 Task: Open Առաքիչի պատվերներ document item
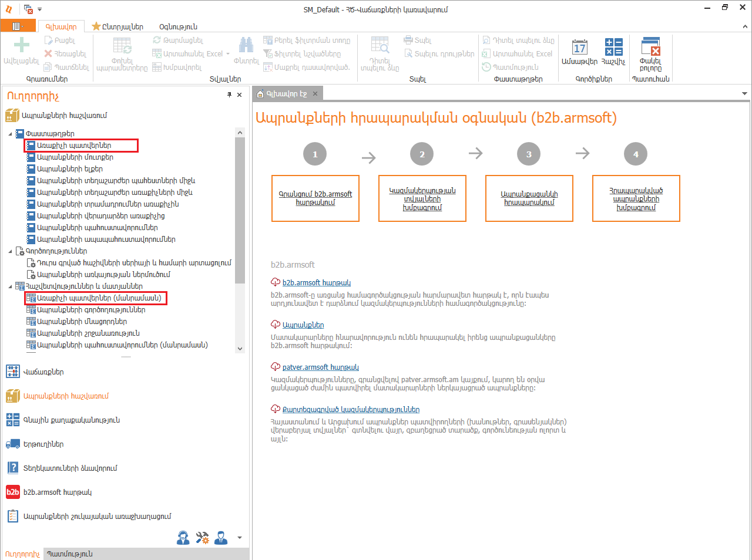point(74,146)
